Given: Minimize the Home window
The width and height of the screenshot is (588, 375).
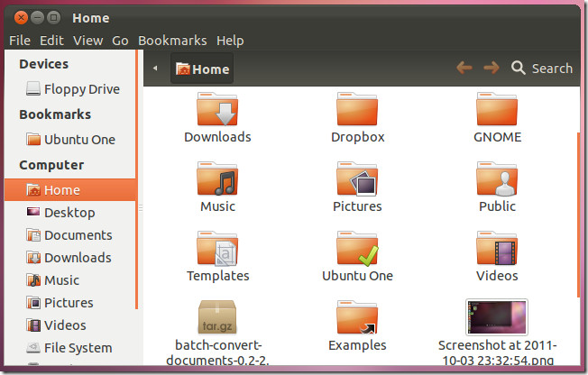Looking at the screenshot, I should coord(38,18).
